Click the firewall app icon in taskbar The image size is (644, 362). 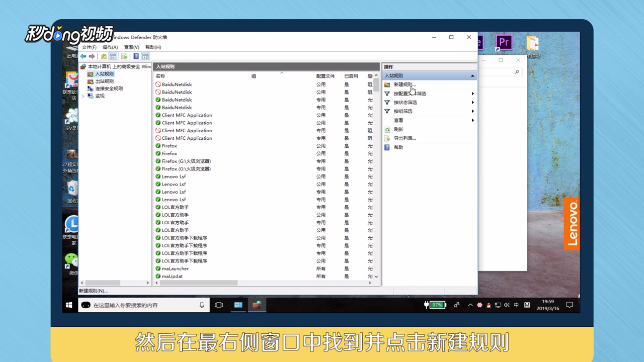pos(257,305)
